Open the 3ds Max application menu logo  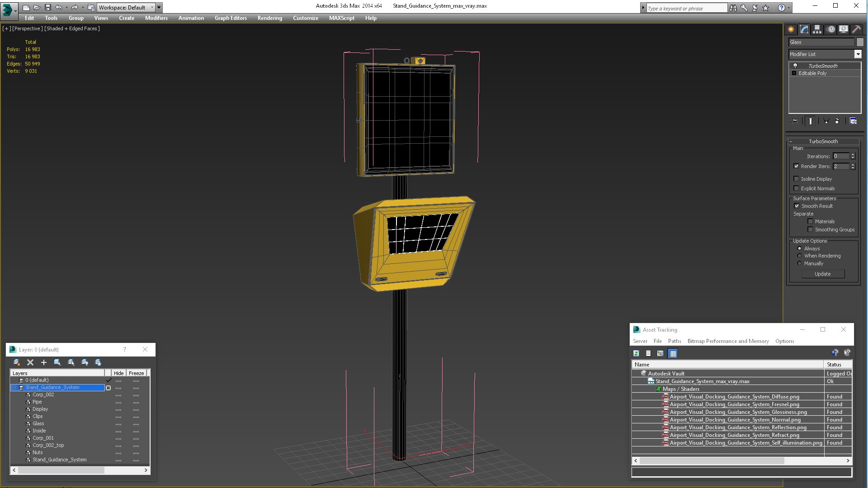click(x=8, y=9)
